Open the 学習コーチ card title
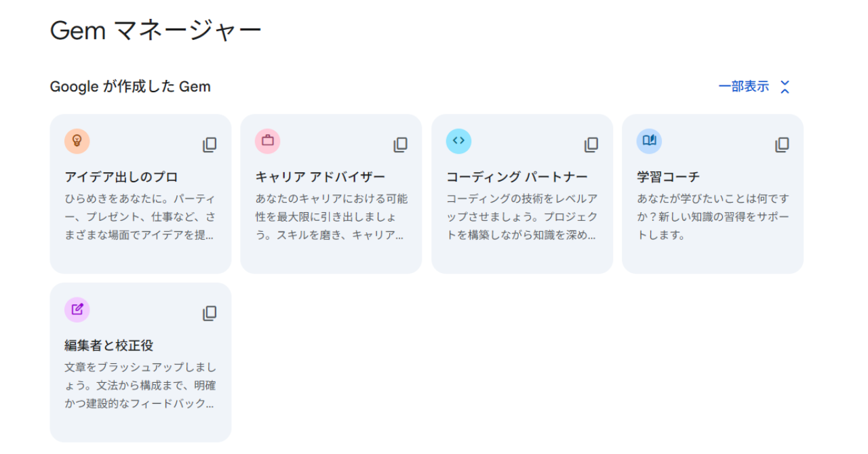The height and width of the screenshot is (454, 868). point(668,177)
